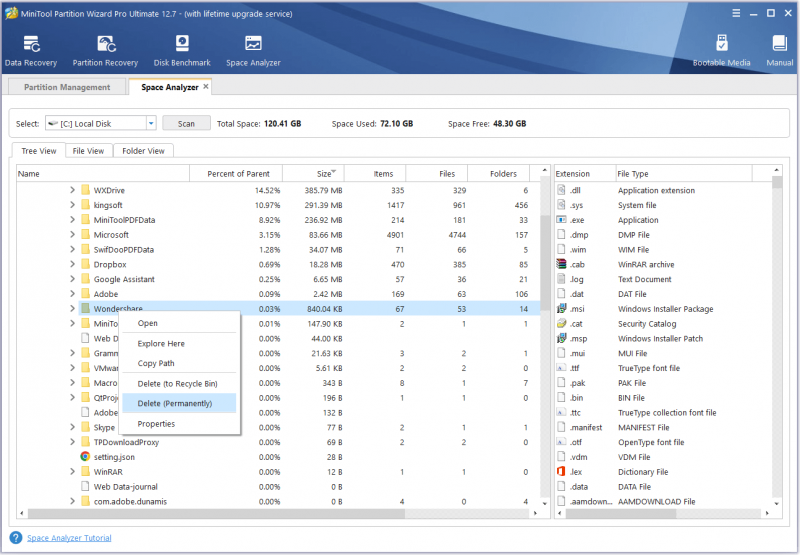Launch Partition Recovery from toolbar
800x555 pixels.
(x=105, y=51)
